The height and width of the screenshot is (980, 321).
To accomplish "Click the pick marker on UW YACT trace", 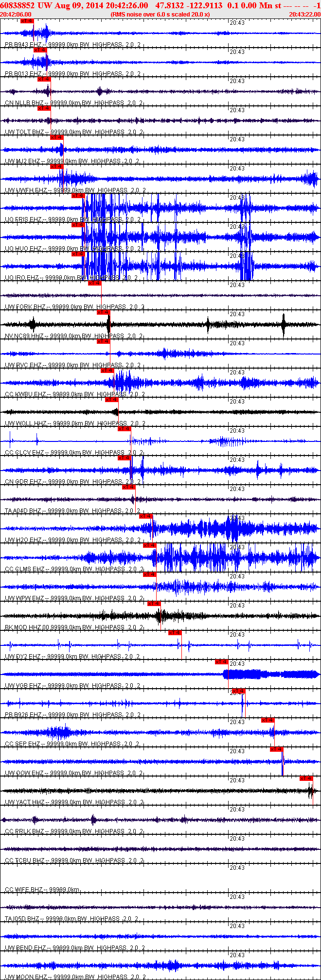I will 306,778.
